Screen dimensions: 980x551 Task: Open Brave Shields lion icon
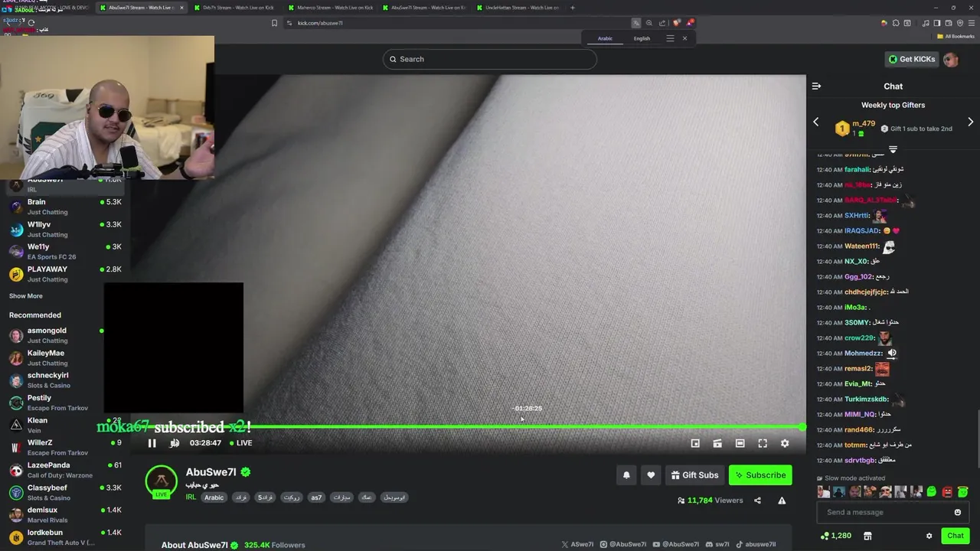pyautogui.click(x=676, y=23)
